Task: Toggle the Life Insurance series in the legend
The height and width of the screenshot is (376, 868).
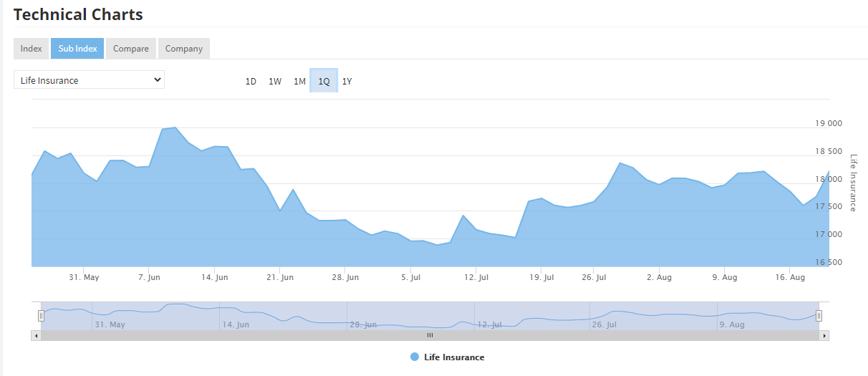Action: point(448,357)
